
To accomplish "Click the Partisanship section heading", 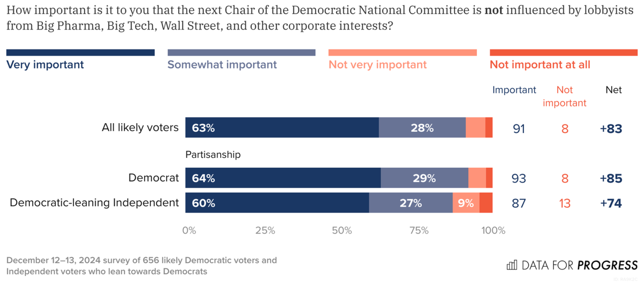I will tap(213, 154).
